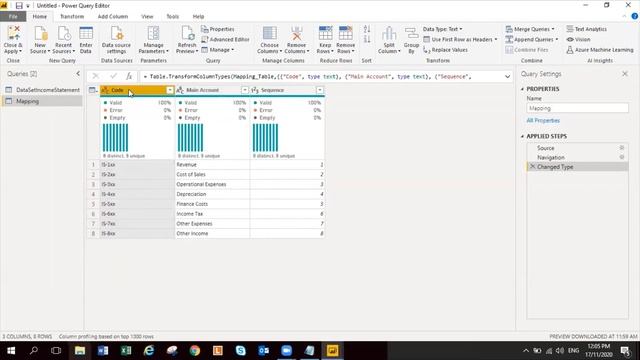Click the save icon in title bar
640x360 pixels.
pyautogui.click(x=19, y=6)
